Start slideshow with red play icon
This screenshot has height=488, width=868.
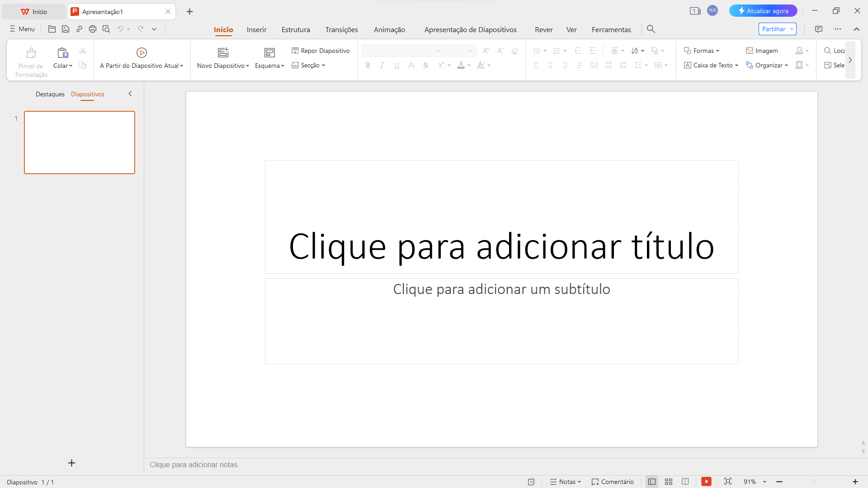point(706,481)
